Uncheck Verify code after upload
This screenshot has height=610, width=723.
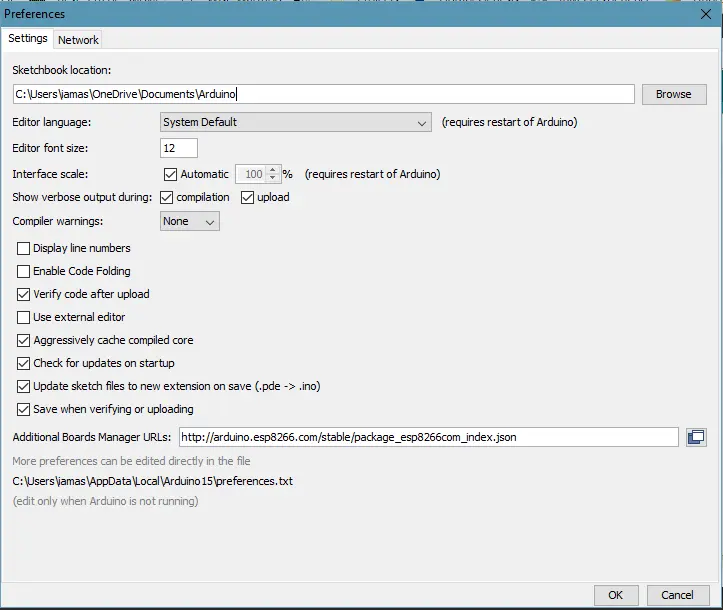tap(24, 294)
